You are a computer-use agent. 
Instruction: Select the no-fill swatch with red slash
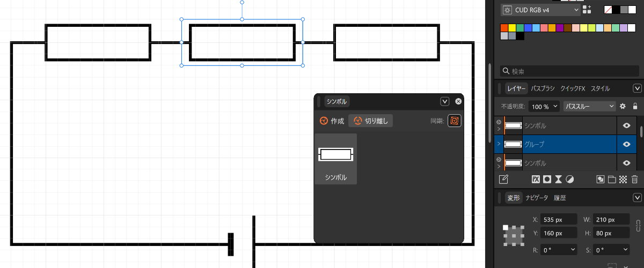pyautogui.click(x=608, y=10)
